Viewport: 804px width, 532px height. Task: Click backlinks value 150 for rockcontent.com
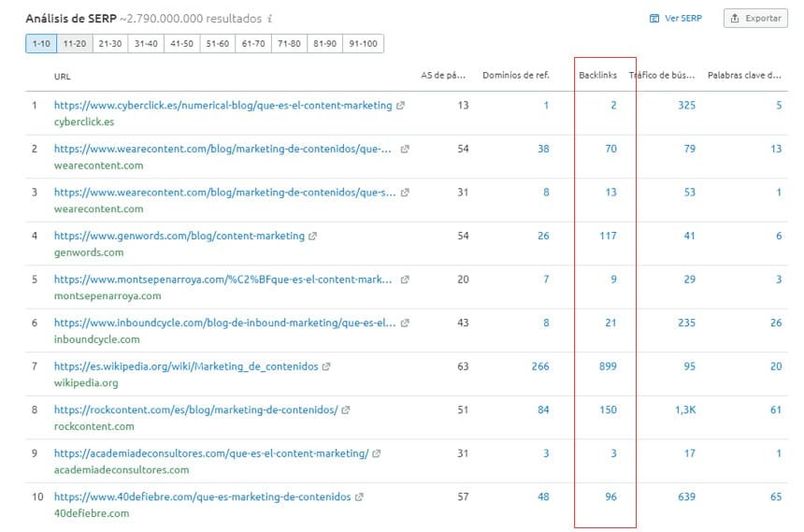tap(608, 410)
